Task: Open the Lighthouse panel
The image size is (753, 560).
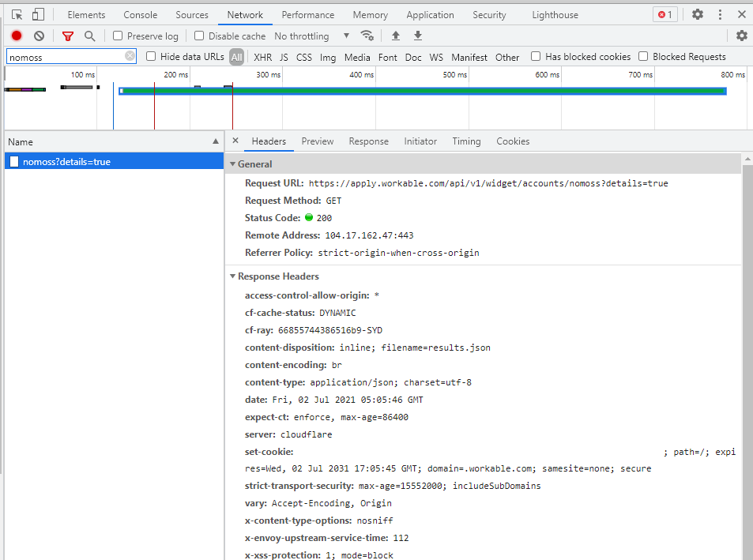Action: [x=555, y=14]
